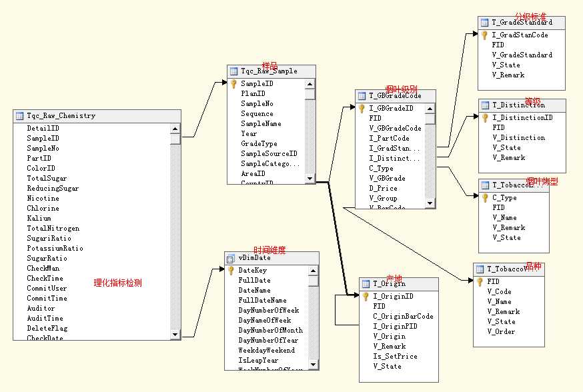This screenshot has height=392, width=583.
Task: Select Chlorine column row
Action: pos(91,209)
